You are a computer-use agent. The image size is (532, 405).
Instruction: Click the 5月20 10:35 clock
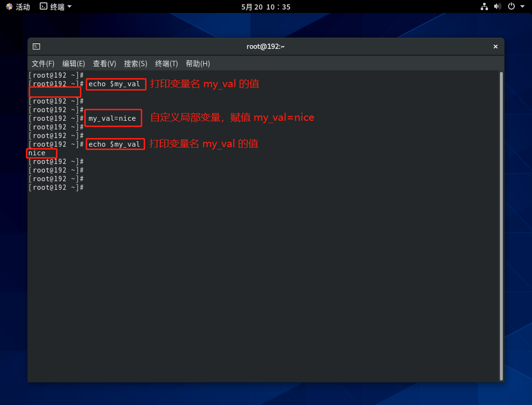pyautogui.click(x=266, y=7)
